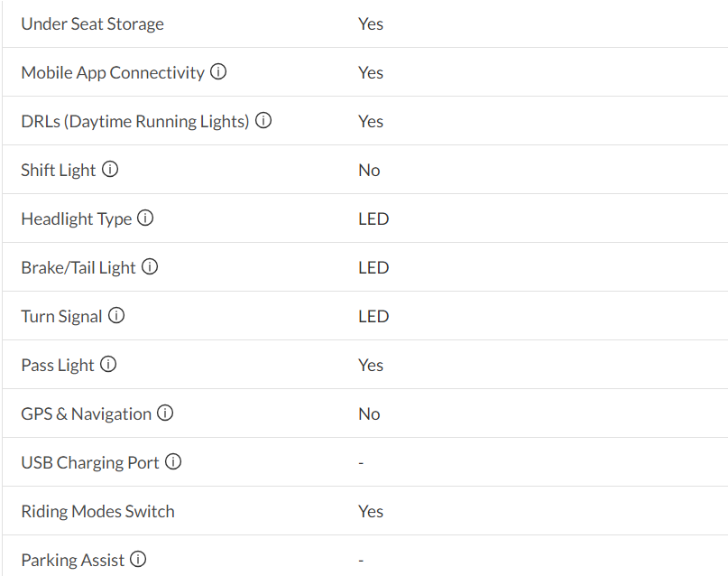Select the Riding Modes Switch label
Screen dimensions: 728x576
click(97, 511)
